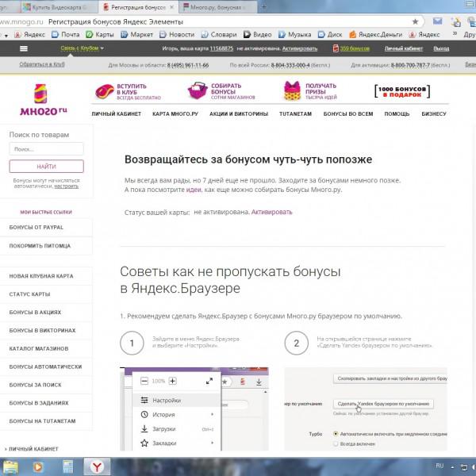Open the mail icon in browser toolbar

click(x=437, y=21)
